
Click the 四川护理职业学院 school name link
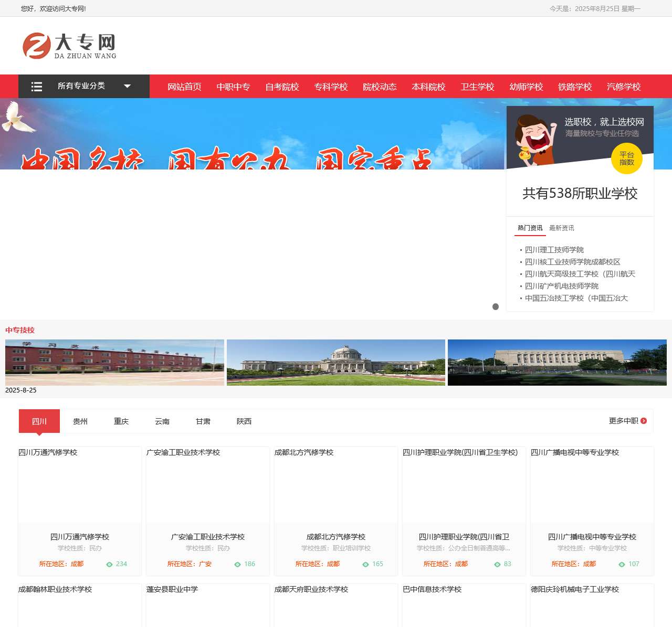[464, 537]
